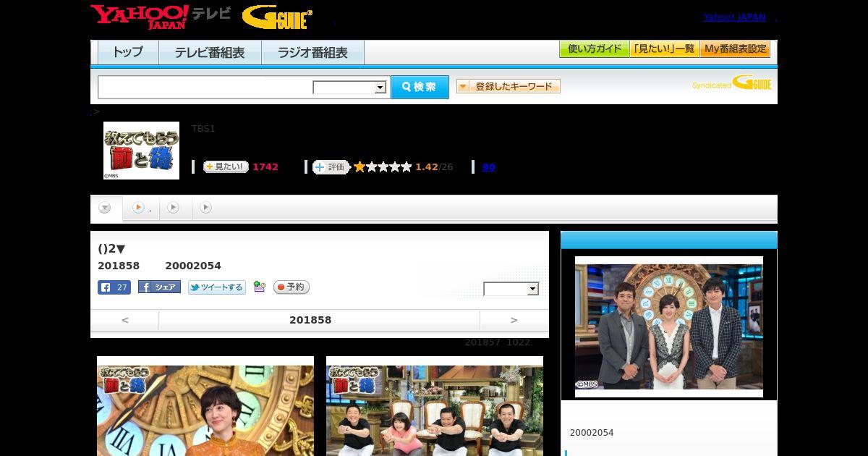Select the first tab with down-arrow icon
The height and width of the screenshot is (456, 868).
[x=106, y=208]
